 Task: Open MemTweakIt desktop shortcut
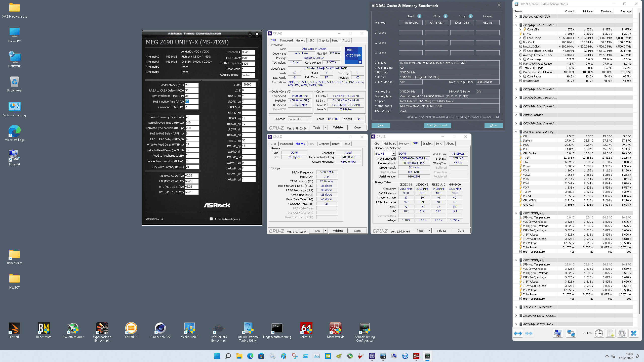[x=335, y=331]
